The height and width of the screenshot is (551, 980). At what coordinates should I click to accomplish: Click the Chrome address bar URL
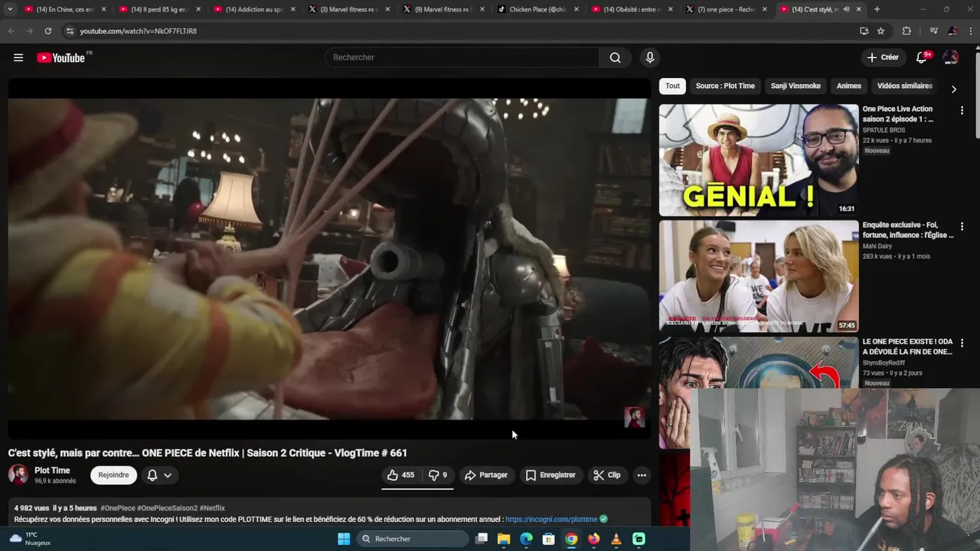point(138,31)
